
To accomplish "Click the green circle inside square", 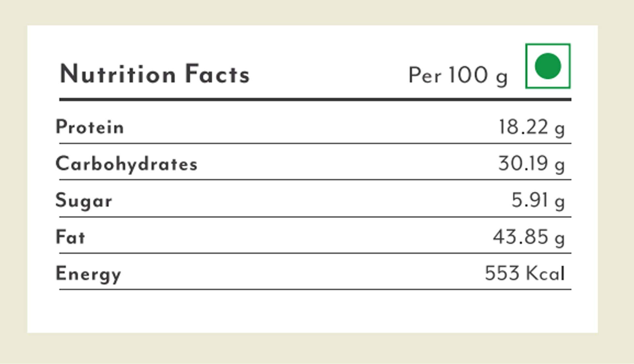I will pos(548,66).
